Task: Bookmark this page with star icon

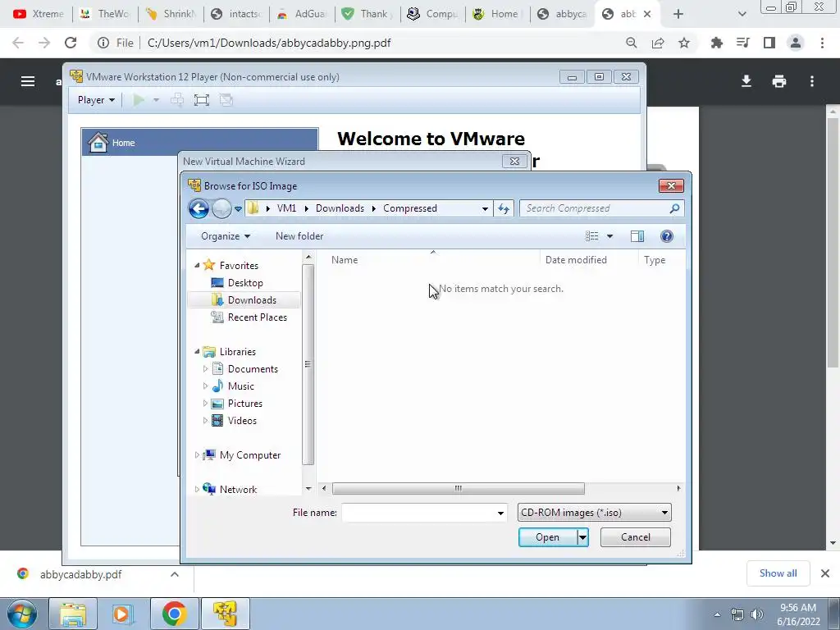Action: pyautogui.click(x=684, y=43)
